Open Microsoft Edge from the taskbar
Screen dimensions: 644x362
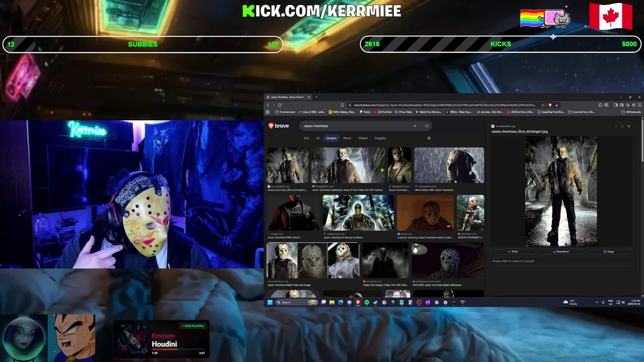point(341,302)
